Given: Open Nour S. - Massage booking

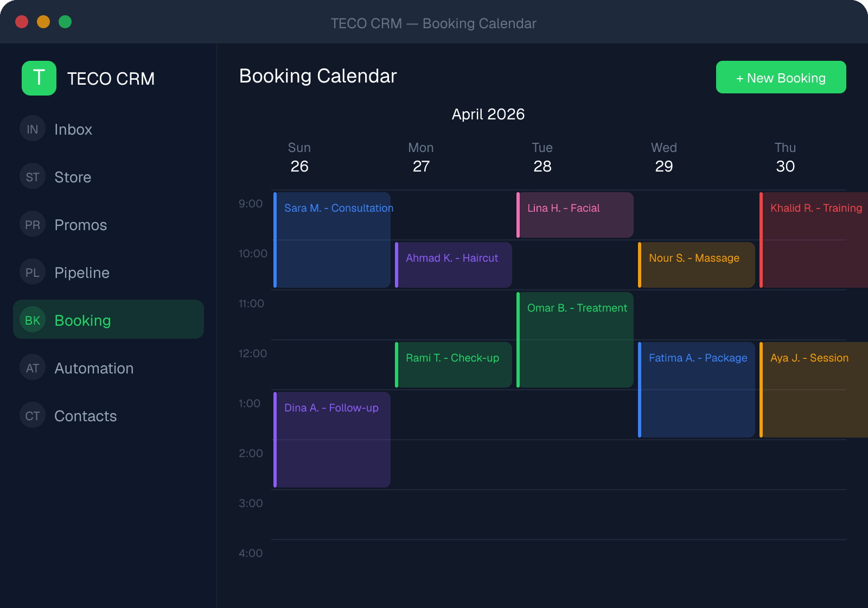Looking at the screenshot, I should 697,265.
